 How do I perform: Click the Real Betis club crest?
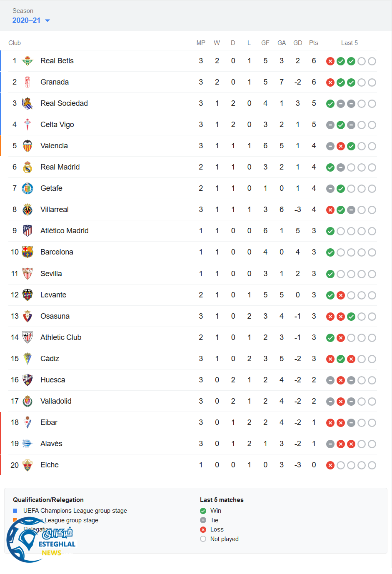click(27, 61)
